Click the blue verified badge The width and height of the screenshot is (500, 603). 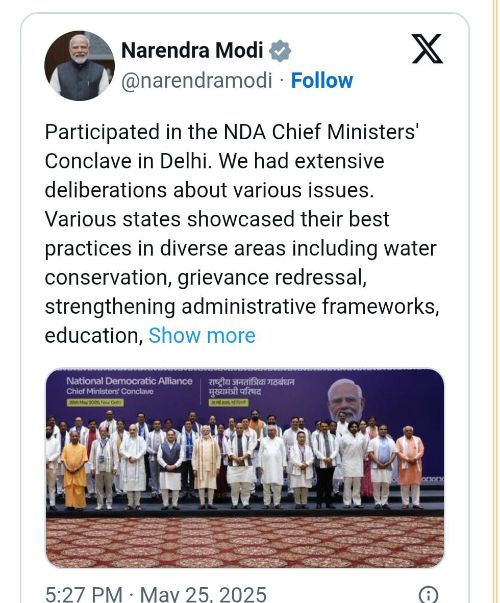(280, 50)
